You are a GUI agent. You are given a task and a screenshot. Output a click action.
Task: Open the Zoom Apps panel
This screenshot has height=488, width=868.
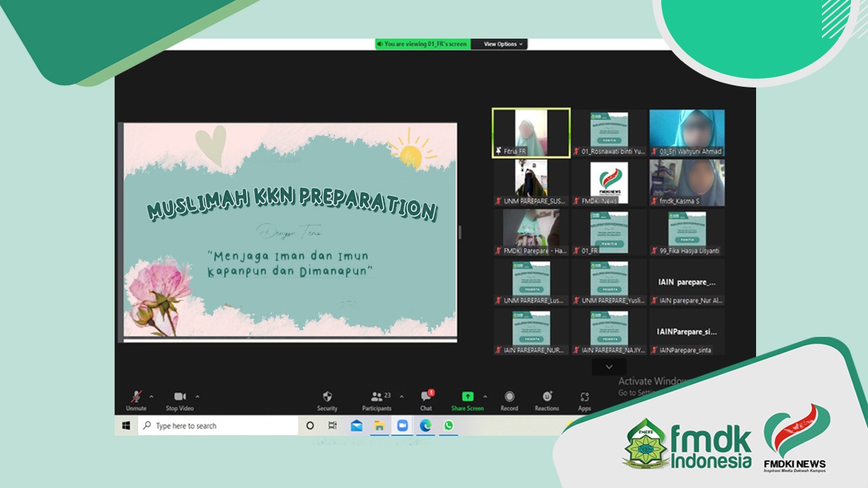[584, 400]
